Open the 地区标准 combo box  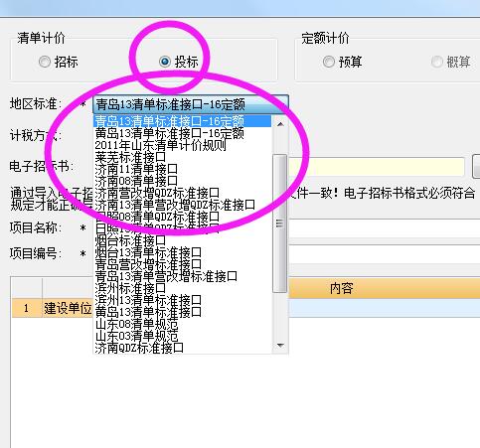191,104
